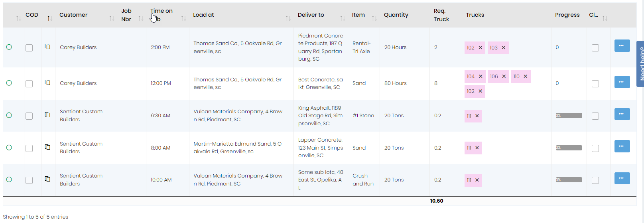Sort the table by Item column
This screenshot has height=223, width=644.
[x=374, y=18]
